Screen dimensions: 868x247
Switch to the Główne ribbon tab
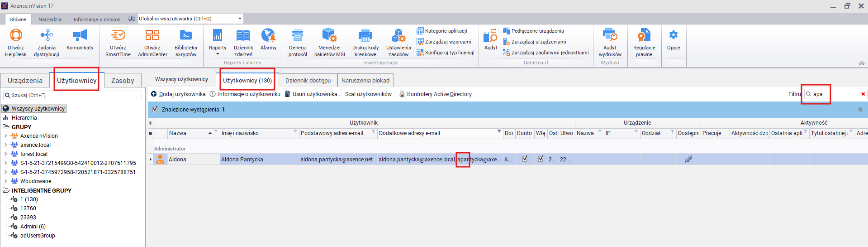[18, 19]
